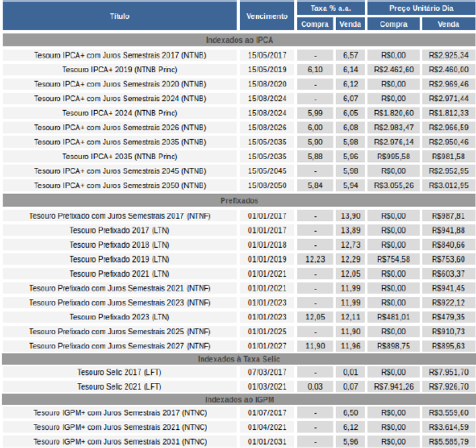Viewport: 476px width, 448px height.
Task: Click the R$7.941,26 compra price
Action: [x=394, y=387]
